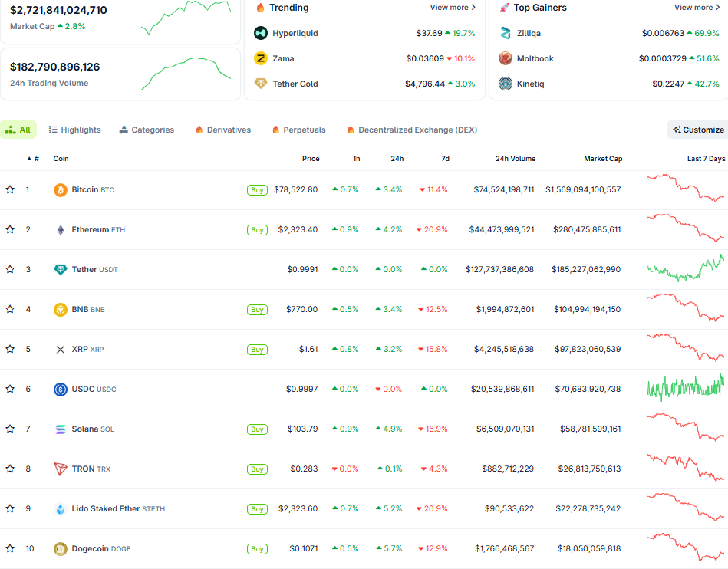
Task: Click the Bitcoin coin logo icon
Action: (60, 189)
